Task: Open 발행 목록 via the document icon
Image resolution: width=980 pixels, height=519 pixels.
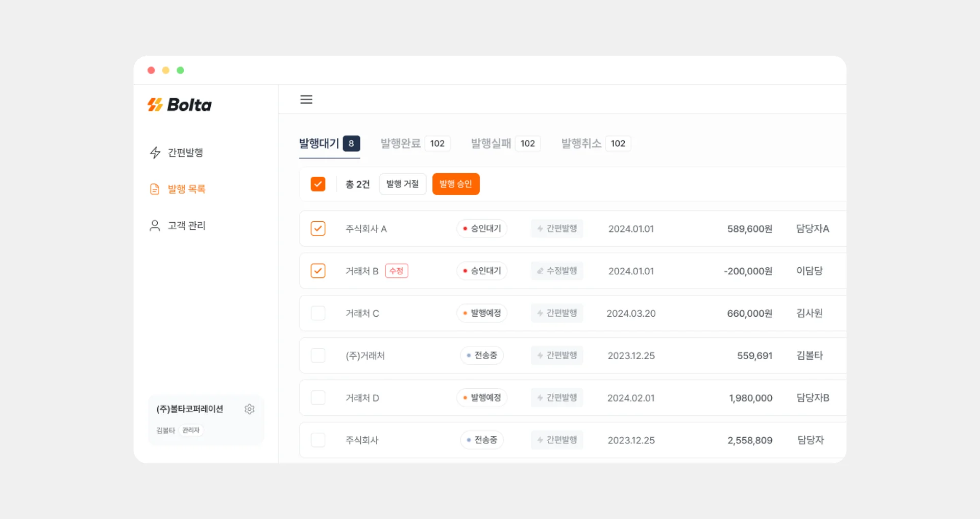Action: coord(155,189)
